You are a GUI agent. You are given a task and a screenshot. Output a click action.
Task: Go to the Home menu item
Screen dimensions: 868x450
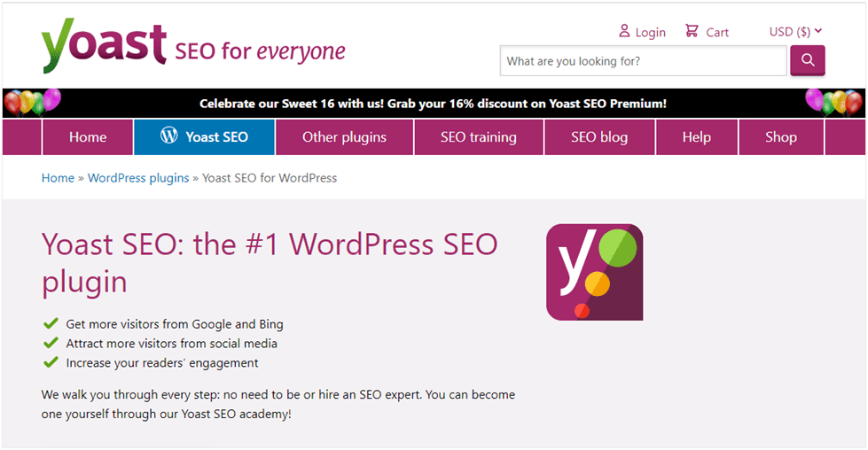tap(88, 137)
